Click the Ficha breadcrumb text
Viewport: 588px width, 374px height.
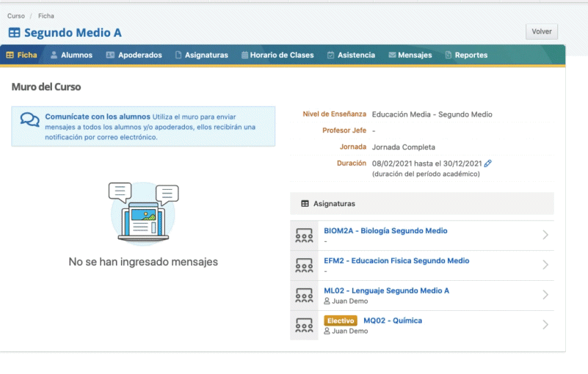click(x=46, y=15)
